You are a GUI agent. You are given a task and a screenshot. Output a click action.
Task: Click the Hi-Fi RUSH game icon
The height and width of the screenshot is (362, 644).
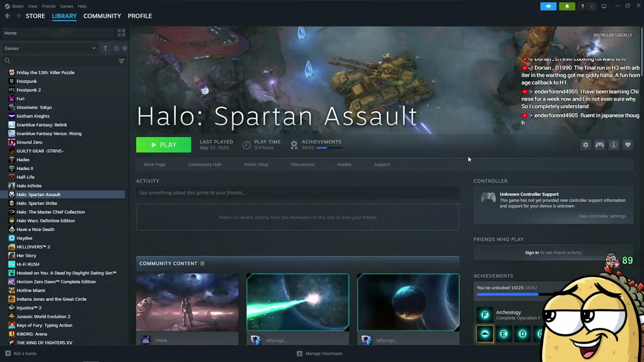tap(12, 264)
